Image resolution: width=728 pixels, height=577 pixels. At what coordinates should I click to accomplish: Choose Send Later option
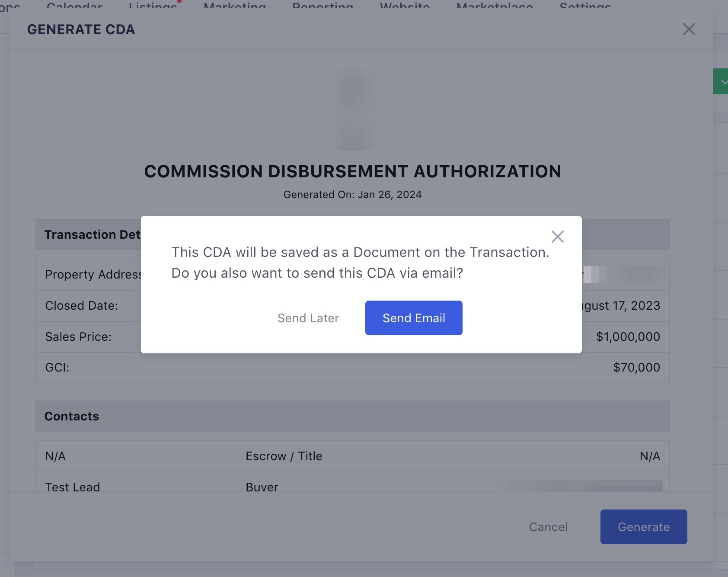point(308,318)
